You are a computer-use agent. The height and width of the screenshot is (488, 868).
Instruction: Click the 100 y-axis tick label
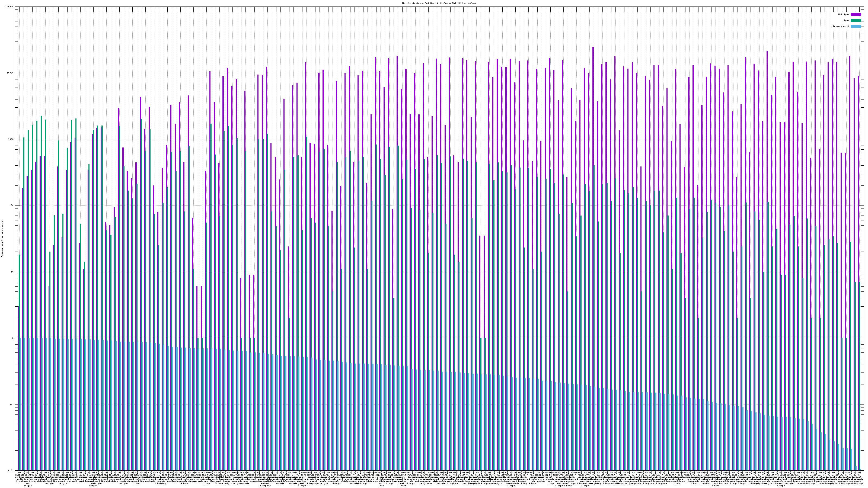(x=11, y=206)
